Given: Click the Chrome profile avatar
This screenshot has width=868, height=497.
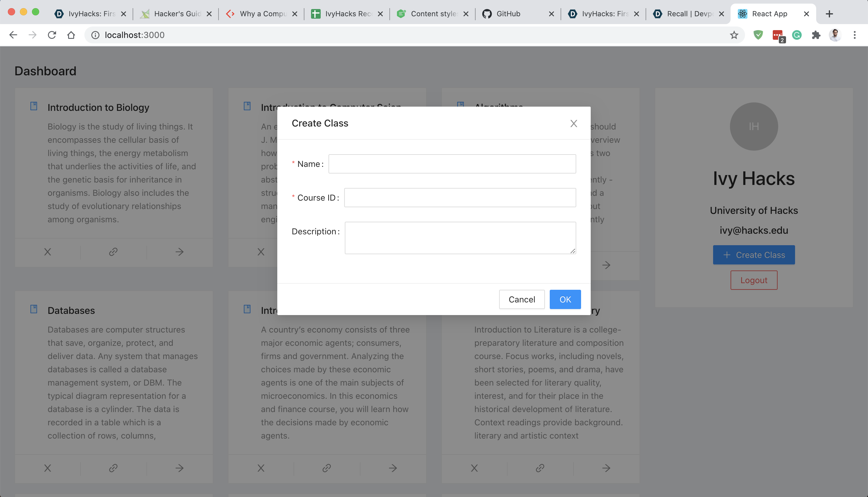Looking at the screenshot, I should 835,35.
